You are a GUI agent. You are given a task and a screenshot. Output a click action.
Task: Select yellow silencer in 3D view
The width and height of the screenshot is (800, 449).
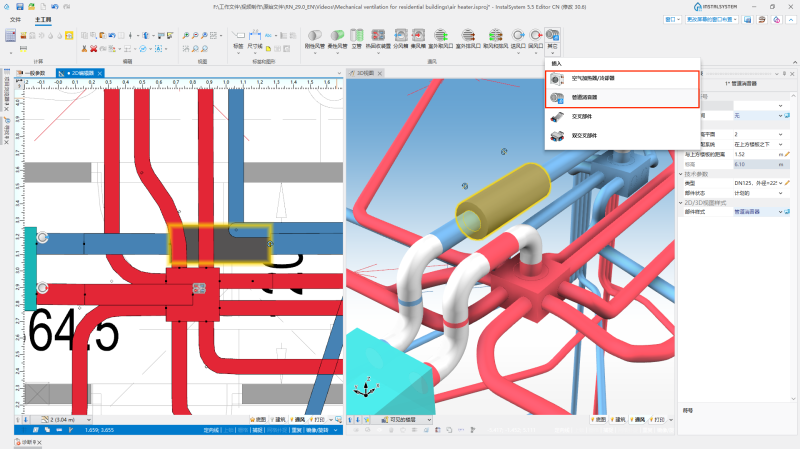(x=504, y=201)
